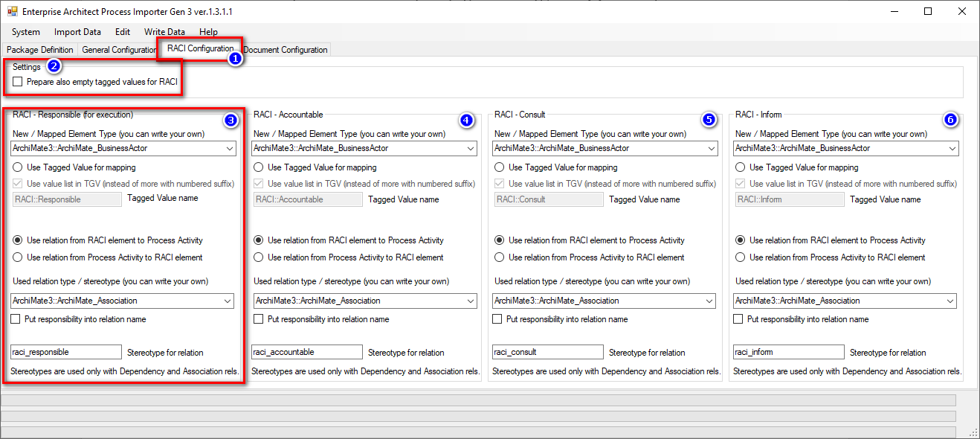Click the window resize grip corner
The image size is (980, 439).
pyautogui.click(x=973, y=432)
